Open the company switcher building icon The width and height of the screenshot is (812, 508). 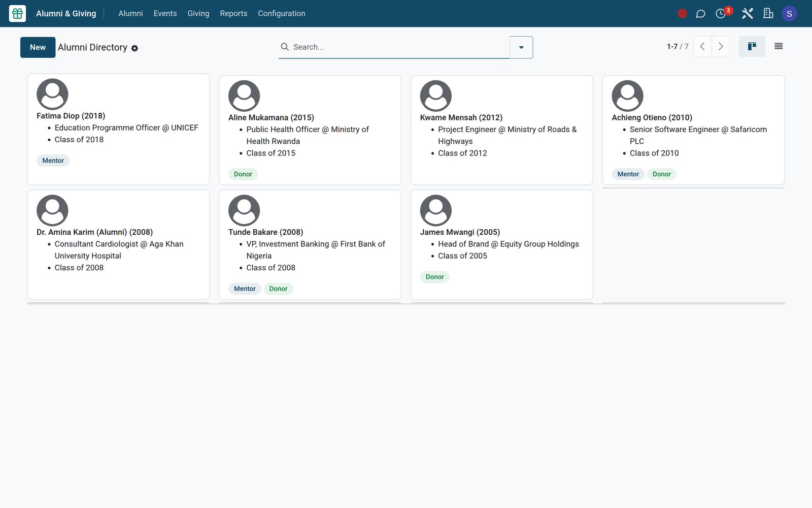768,14
